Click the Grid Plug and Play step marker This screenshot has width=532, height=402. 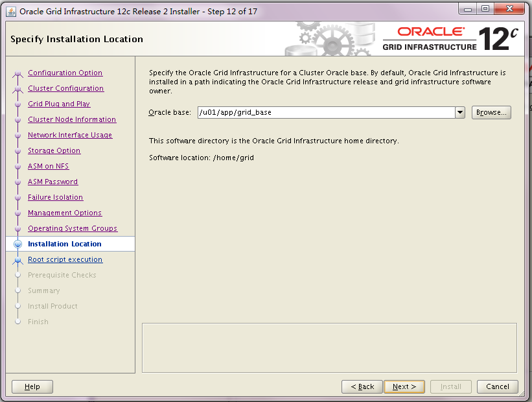pos(17,104)
